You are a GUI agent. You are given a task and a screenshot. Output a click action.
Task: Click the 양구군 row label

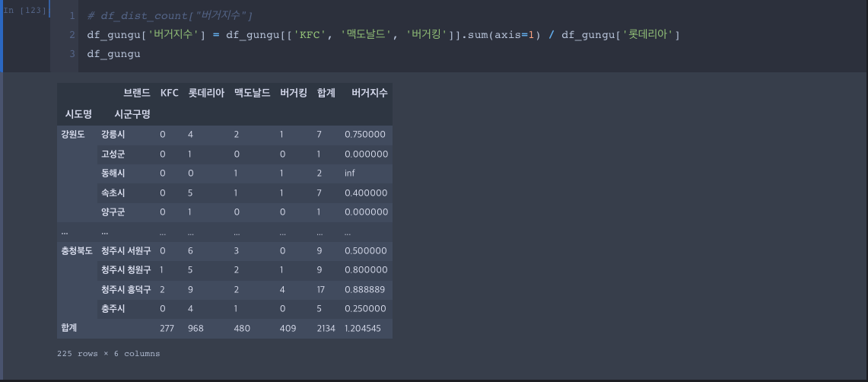(113, 212)
